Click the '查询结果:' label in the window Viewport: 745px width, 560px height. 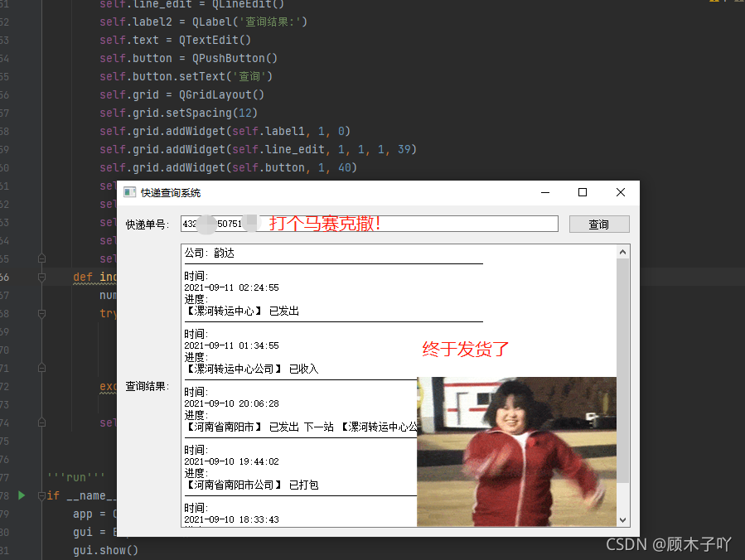148,386
